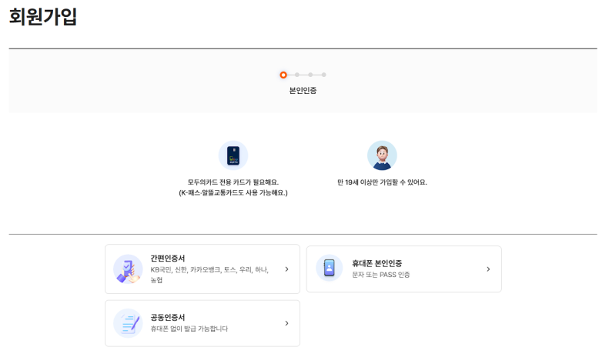
Task: Select the 공동인증서 title
Action: coord(168,317)
